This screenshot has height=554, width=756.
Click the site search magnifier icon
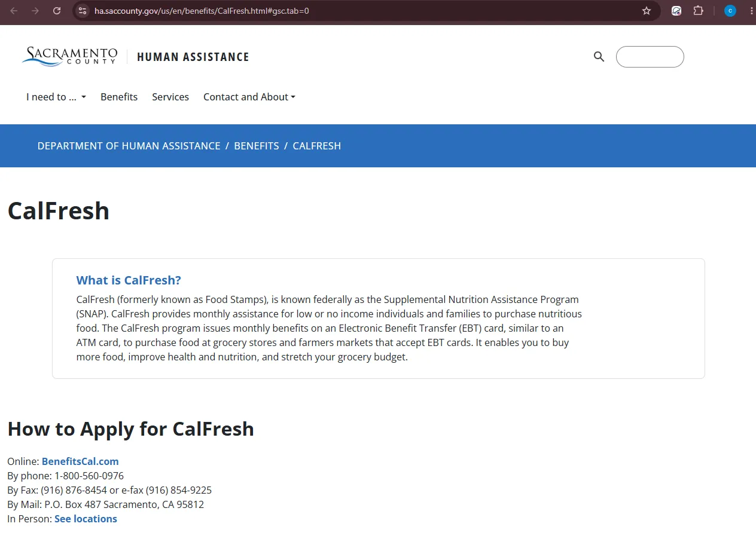pyautogui.click(x=599, y=57)
